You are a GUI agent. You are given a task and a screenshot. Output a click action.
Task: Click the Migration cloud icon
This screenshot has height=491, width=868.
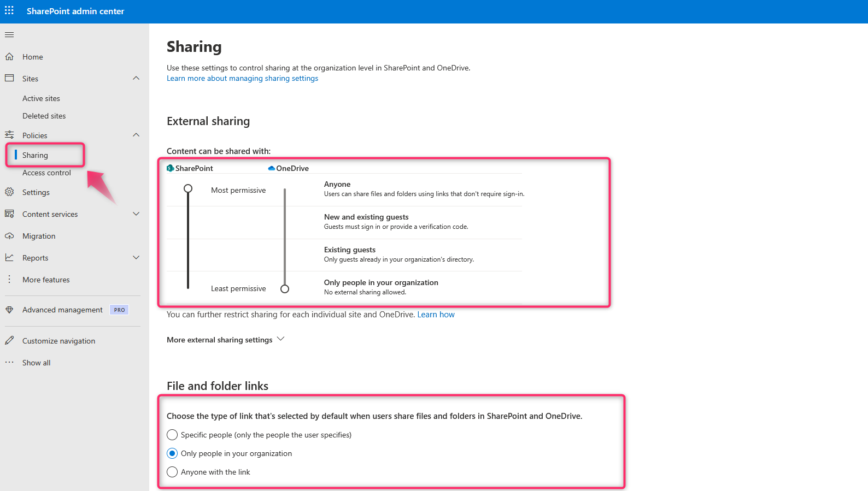[x=9, y=236]
